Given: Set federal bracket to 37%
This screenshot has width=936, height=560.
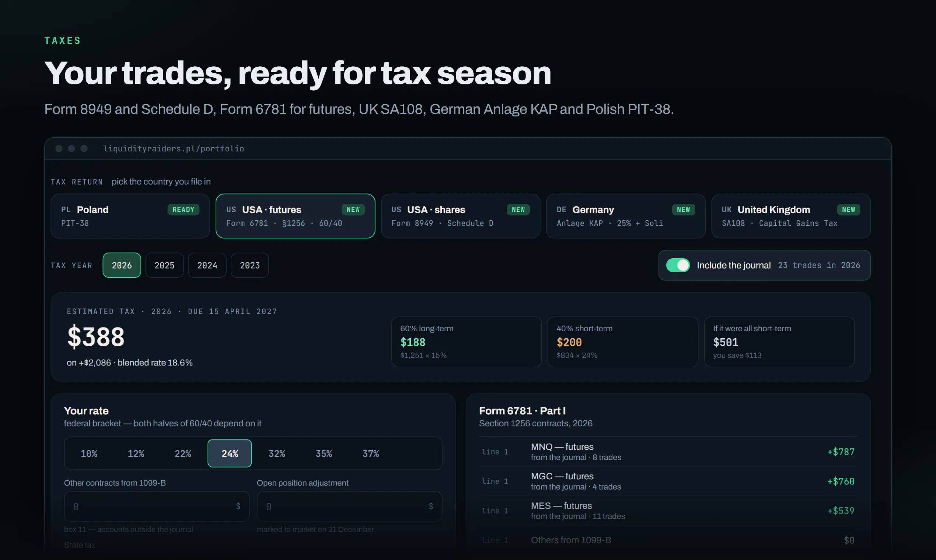Looking at the screenshot, I should click(371, 453).
